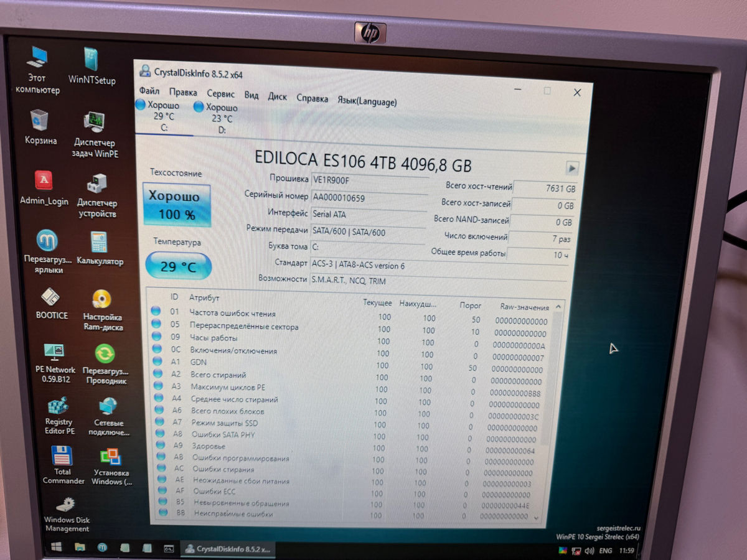Open BOOTICE desktop shortcut
The image size is (747, 560).
point(51,301)
